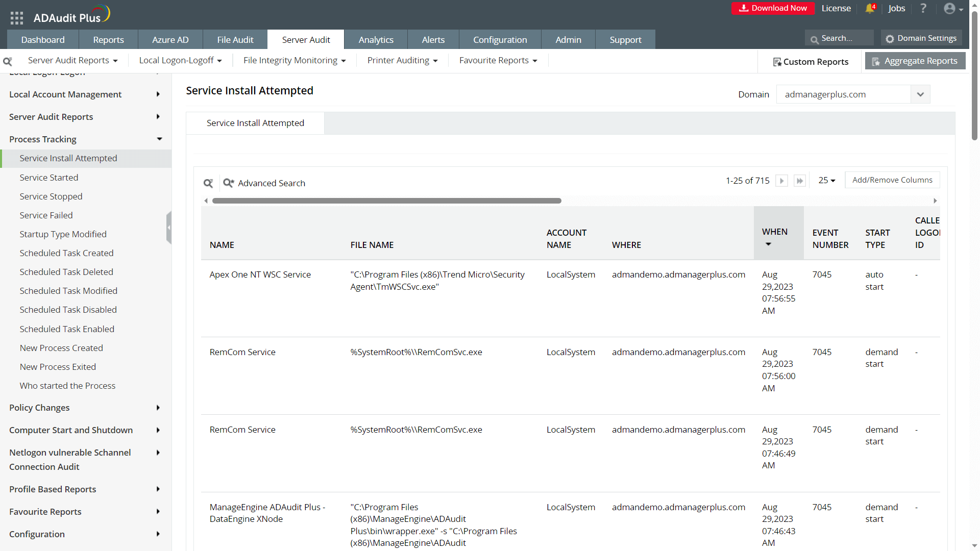Screen dimensions: 980x551
Task: Open the 25 rows per page dropdown
Action: pos(826,180)
